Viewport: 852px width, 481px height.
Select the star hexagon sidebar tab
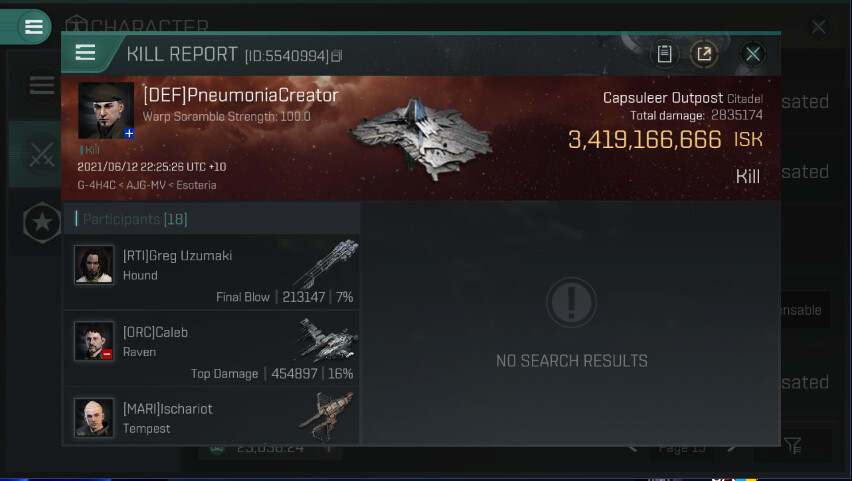[x=41, y=222]
